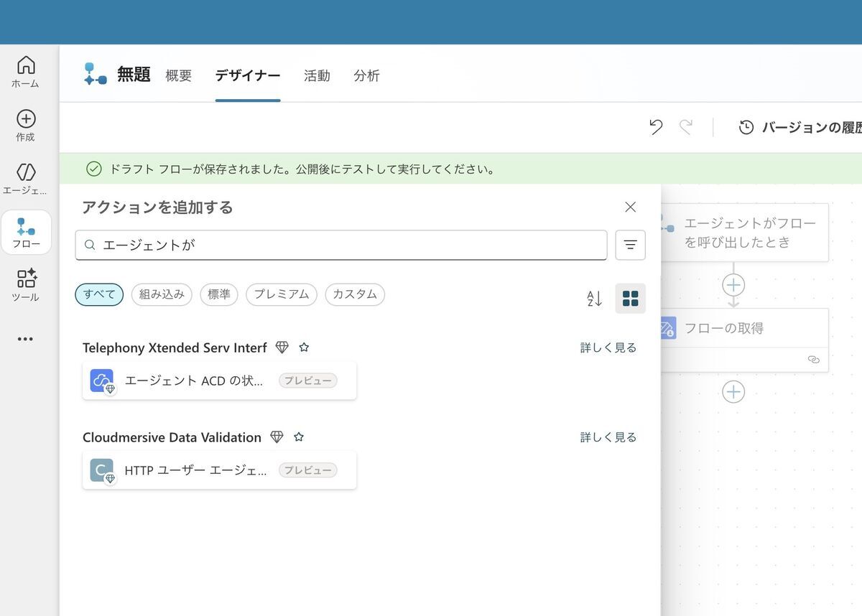Click the ドラフト フローが保存されました message
The image size is (862, 616).
tap(302, 170)
